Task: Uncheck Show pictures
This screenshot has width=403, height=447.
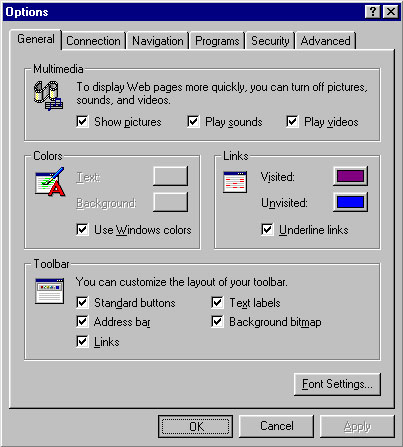Action: point(82,121)
